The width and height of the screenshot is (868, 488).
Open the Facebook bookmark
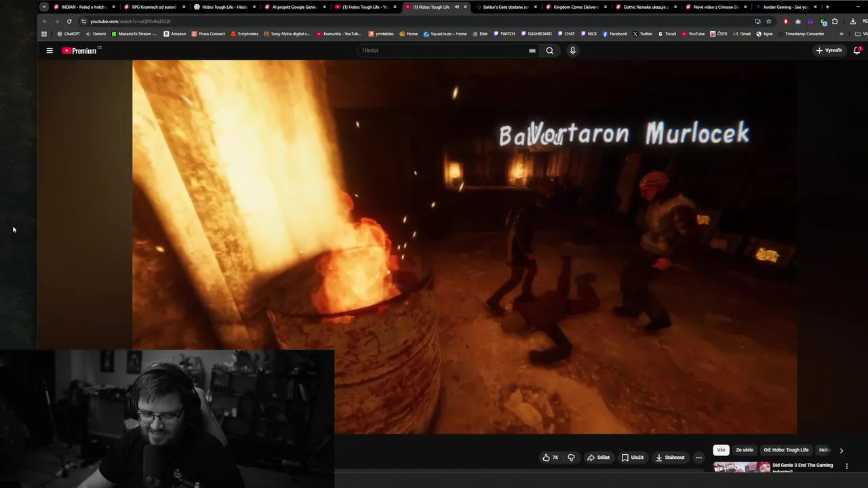point(614,34)
